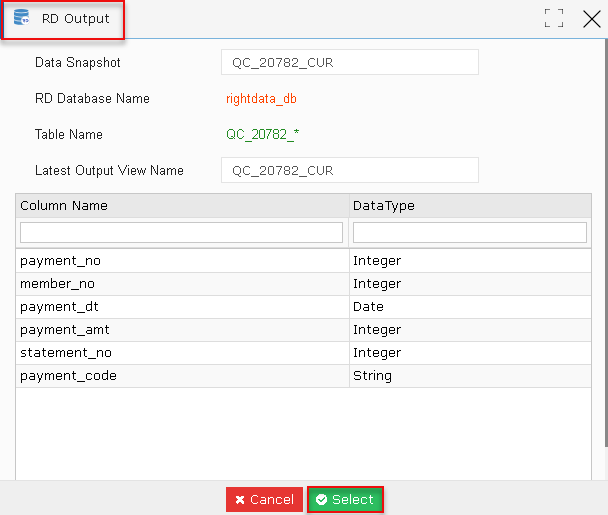
Task: Select the member_no row
Action: [x=303, y=284]
